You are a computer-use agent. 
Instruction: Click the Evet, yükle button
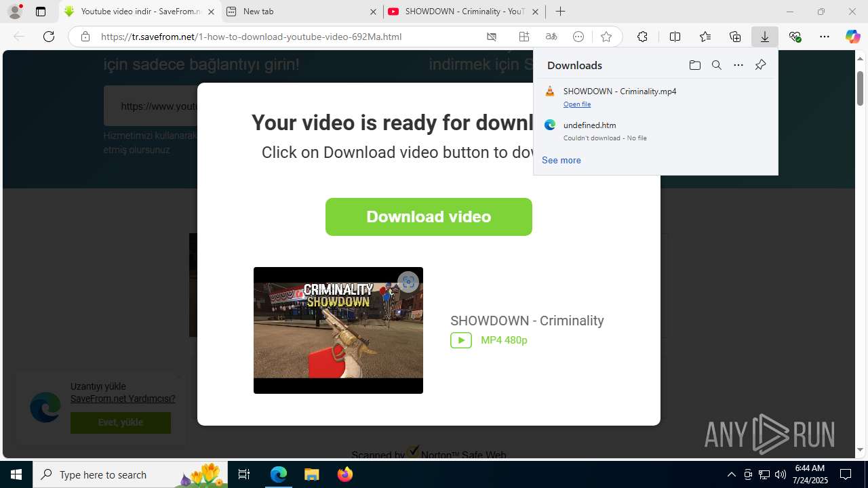(121, 422)
